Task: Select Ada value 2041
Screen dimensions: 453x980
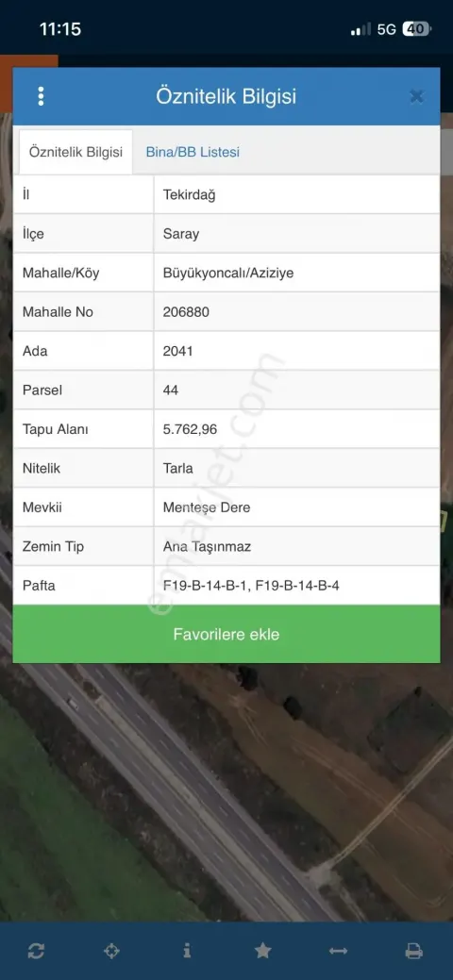Action: point(296,351)
